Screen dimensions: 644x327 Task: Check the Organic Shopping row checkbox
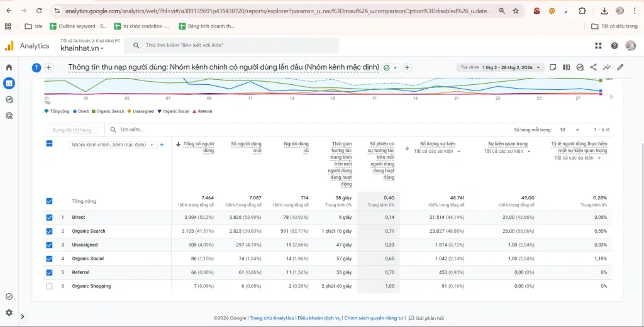49,286
